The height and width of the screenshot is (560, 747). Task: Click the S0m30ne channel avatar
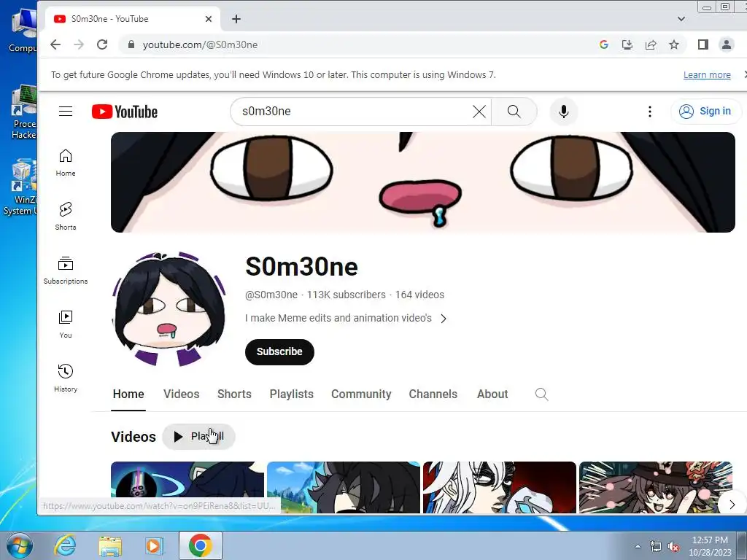[169, 308]
